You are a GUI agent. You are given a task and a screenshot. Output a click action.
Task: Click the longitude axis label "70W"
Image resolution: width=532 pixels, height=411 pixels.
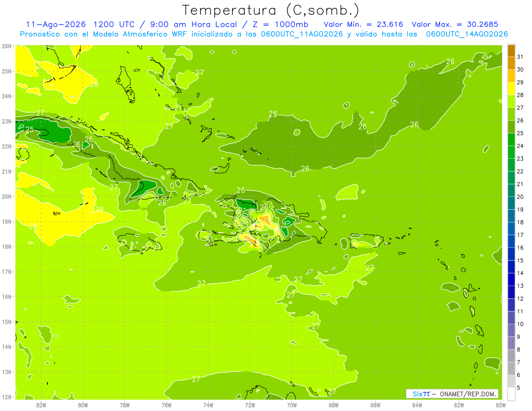point(292,405)
